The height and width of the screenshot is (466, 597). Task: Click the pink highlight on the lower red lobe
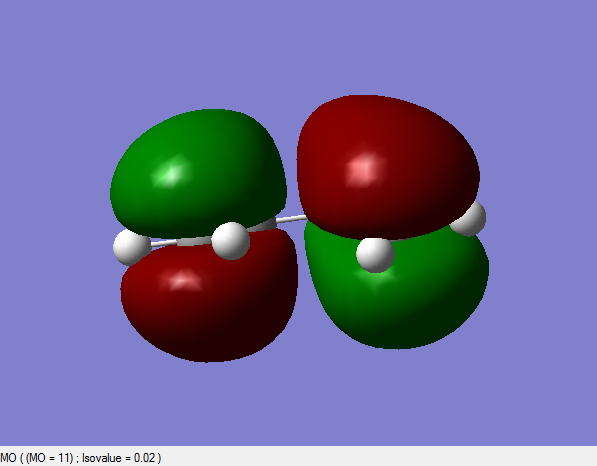183,280
